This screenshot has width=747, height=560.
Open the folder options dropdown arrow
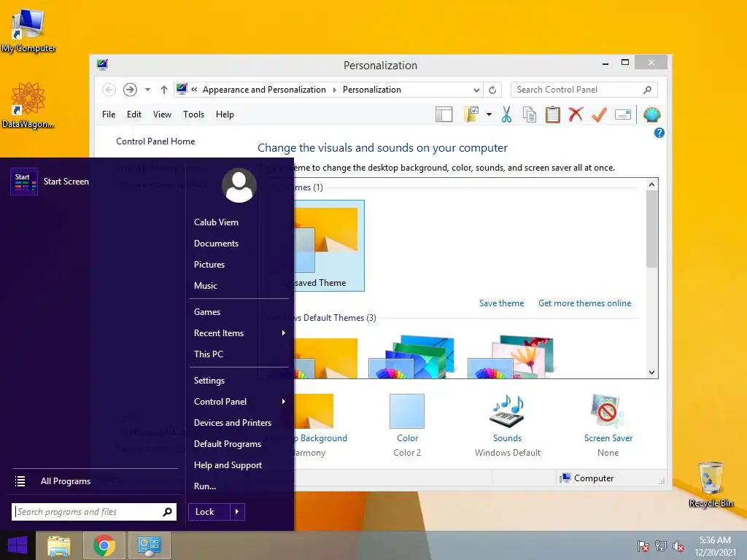489,114
